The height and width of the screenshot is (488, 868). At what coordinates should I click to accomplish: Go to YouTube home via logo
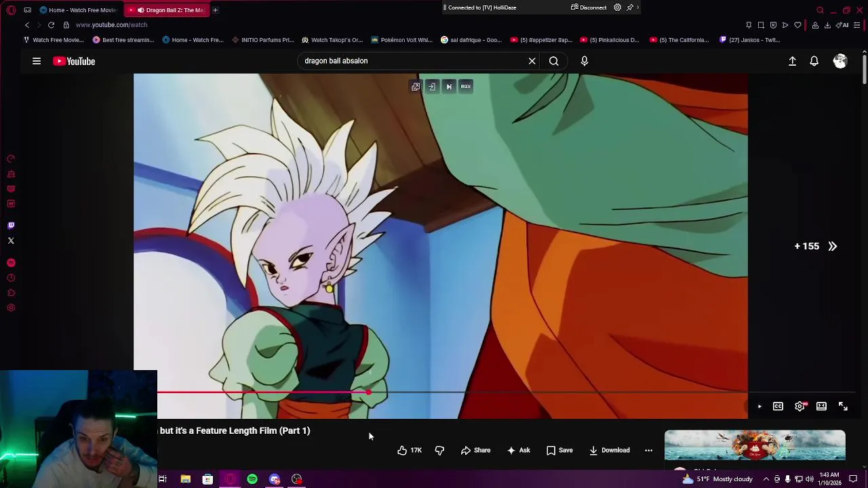(74, 61)
